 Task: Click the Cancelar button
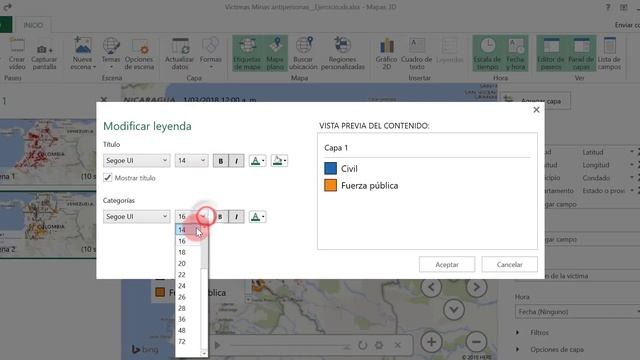[x=509, y=264]
